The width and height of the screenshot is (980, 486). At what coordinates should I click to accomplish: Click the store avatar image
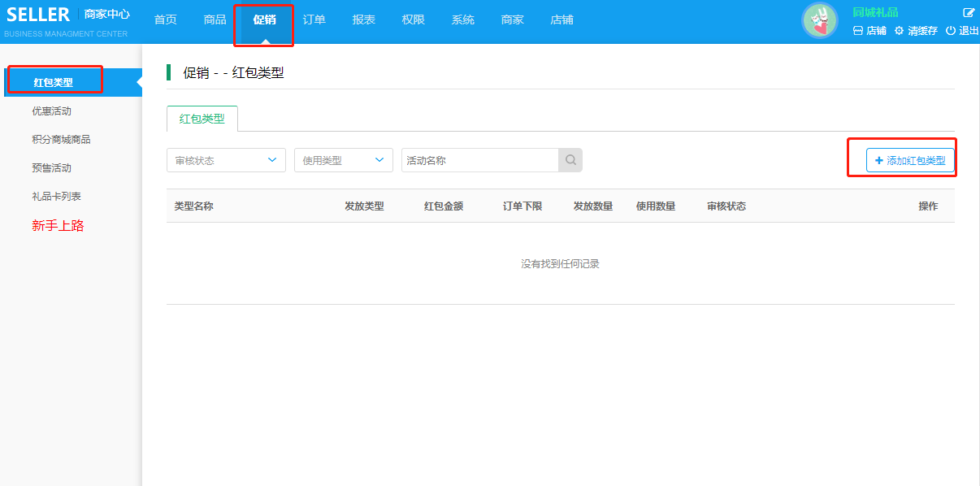819,20
